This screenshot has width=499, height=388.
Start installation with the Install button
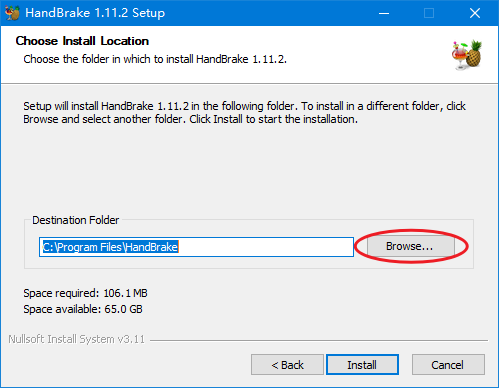pos(362,365)
